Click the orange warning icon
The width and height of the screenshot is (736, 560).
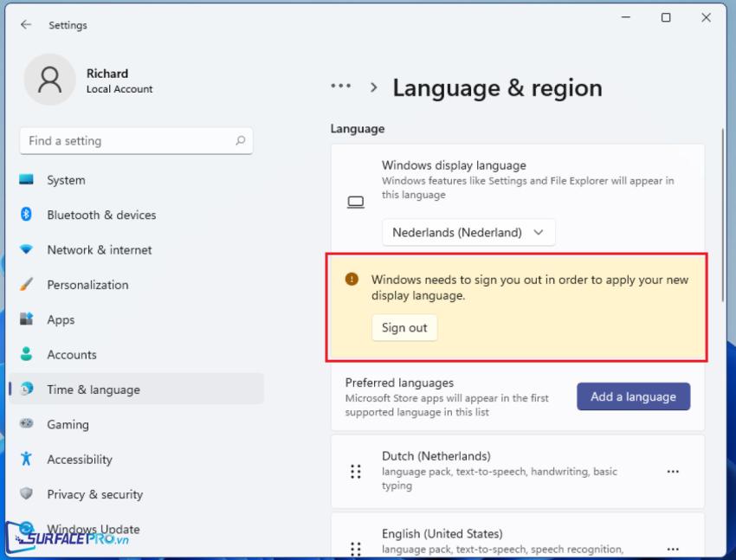352,279
